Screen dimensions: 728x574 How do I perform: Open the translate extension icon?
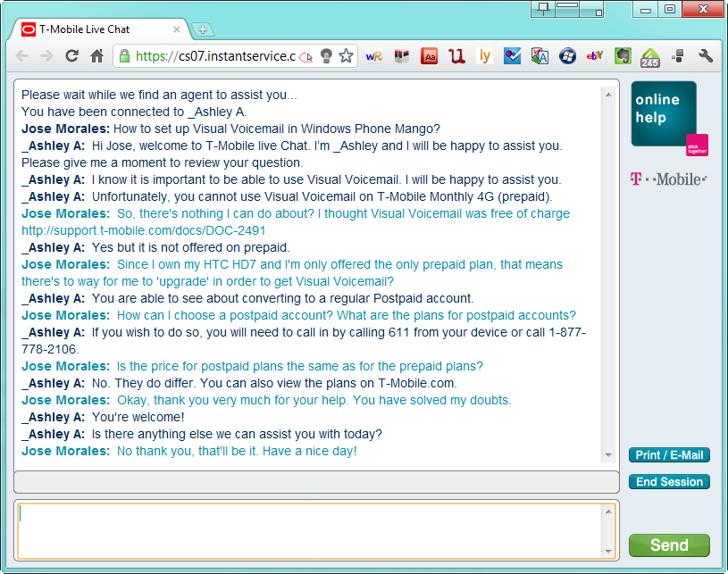(x=540, y=56)
